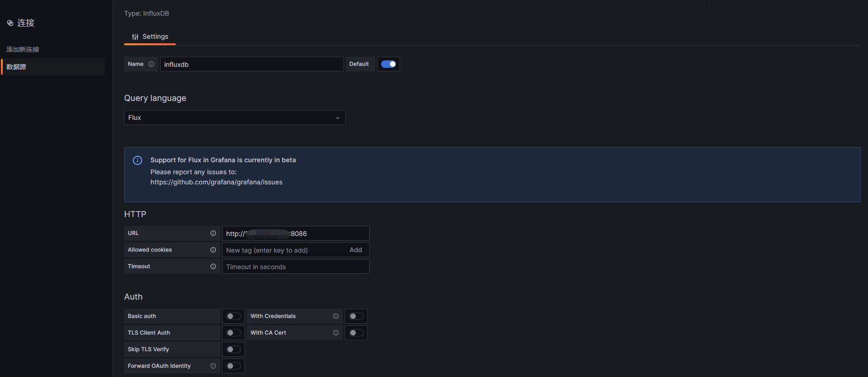Viewport: 868px width, 377px height.
Task: Show info tooltip for Allowed cookies
Action: point(213,250)
